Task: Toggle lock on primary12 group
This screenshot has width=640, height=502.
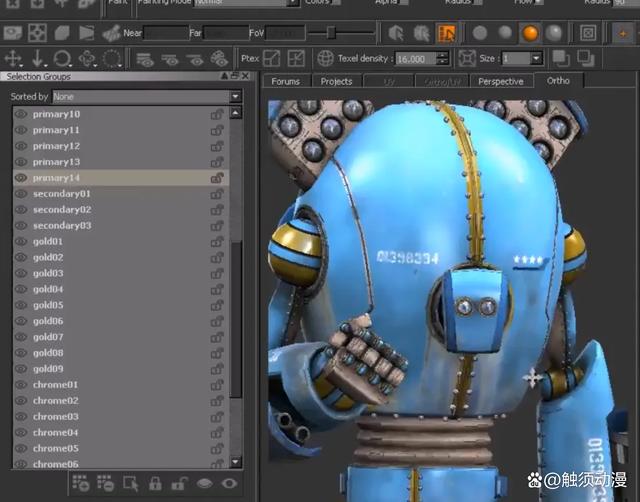Action: point(217,146)
